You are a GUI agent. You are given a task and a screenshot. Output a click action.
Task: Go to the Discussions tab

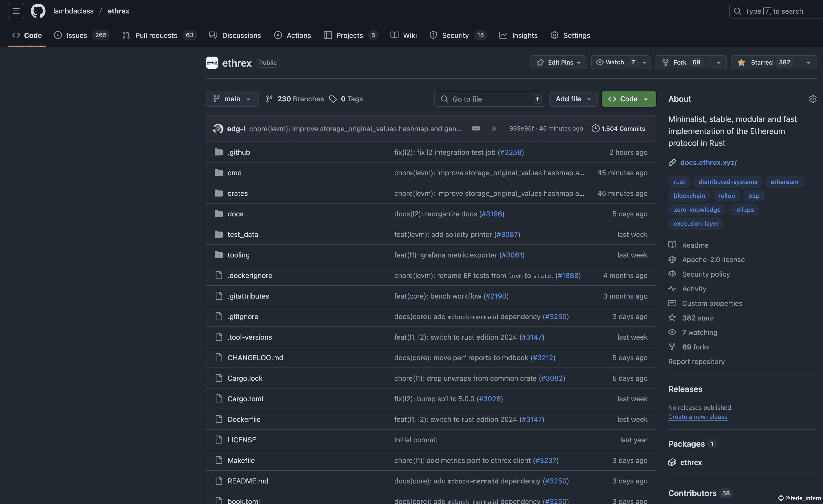tap(235, 35)
